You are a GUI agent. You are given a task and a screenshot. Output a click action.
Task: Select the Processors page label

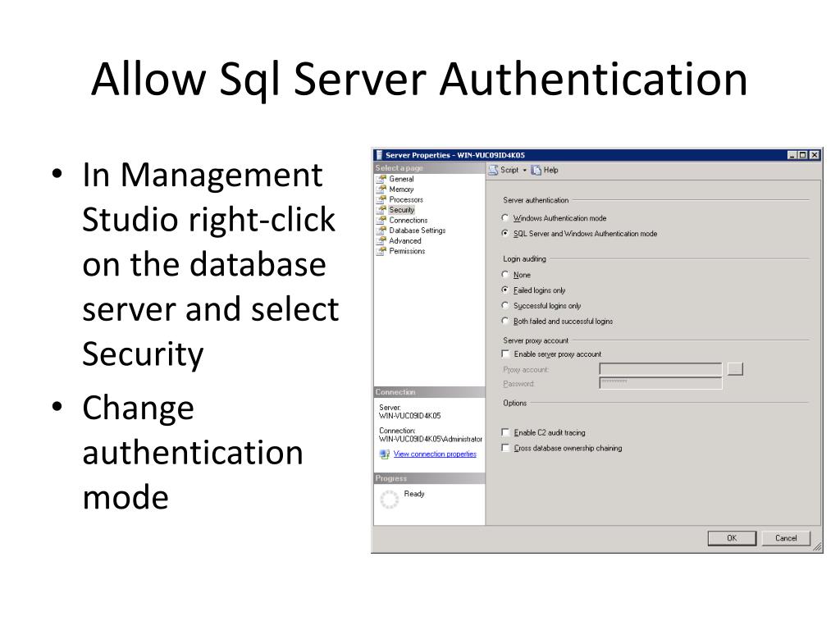[x=406, y=199]
